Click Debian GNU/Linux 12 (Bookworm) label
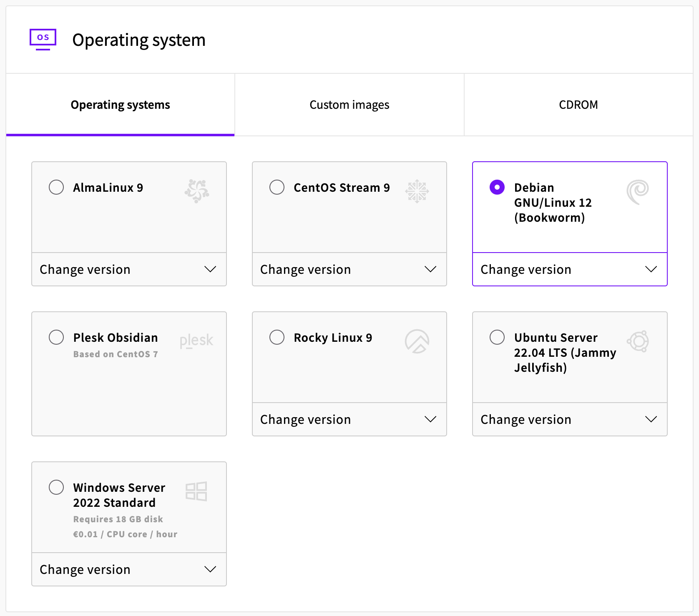Viewport: 699px width, 616px height. 553,203
